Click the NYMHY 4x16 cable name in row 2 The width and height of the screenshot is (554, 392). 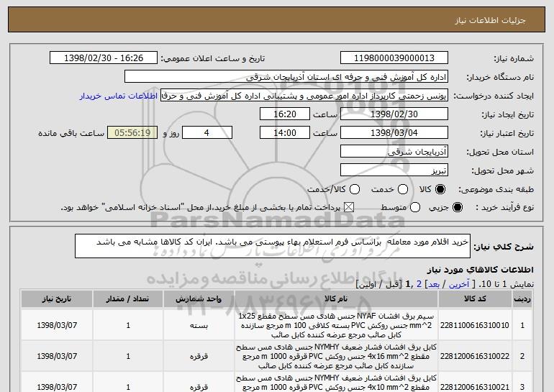coord(336,356)
